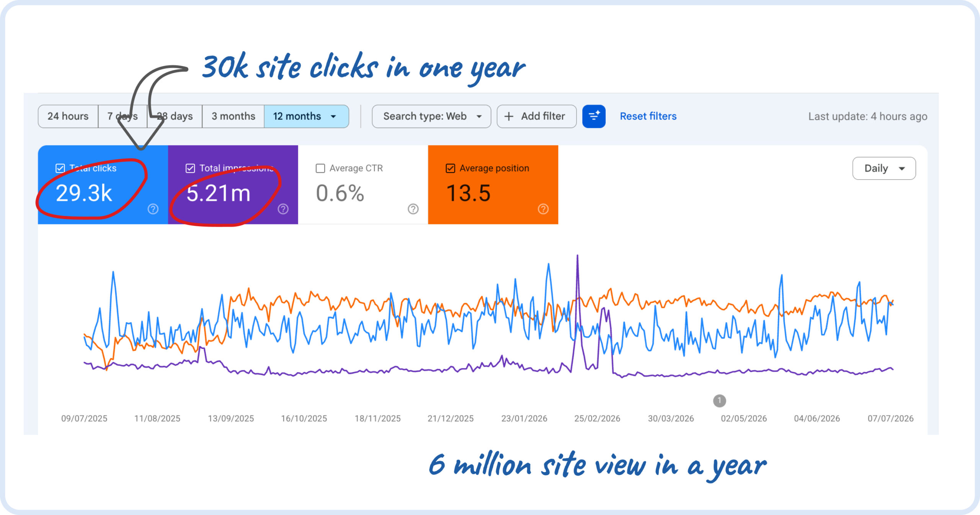Select the 7 days range tab
The width and height of the screenshot is (980, 515).
(x=122, y=116)
